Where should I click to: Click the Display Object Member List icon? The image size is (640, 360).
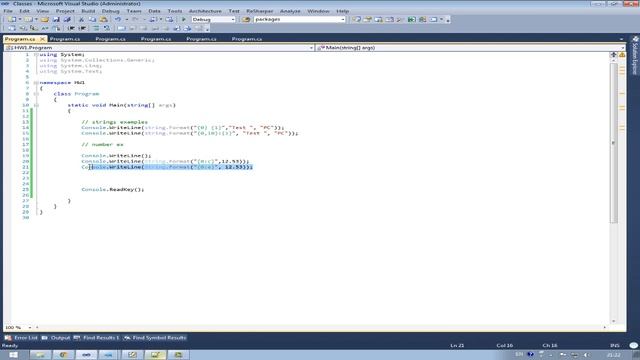pos(11,28)
